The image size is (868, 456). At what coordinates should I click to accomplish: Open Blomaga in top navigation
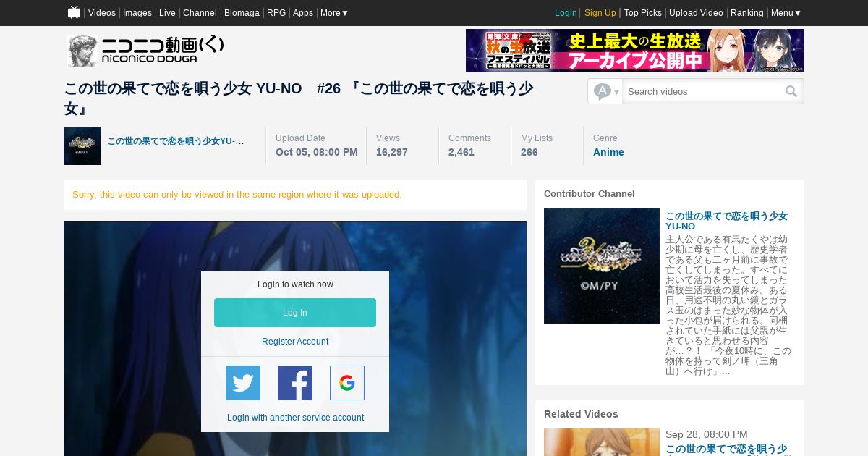pyautogui.click(x=242, y=13)
